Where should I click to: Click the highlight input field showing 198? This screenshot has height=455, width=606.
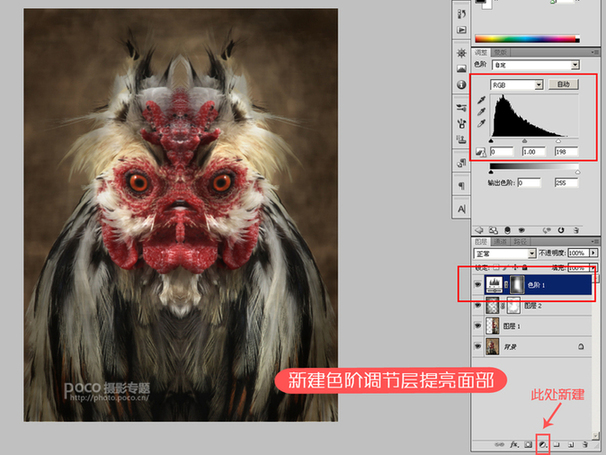[567, 151]
